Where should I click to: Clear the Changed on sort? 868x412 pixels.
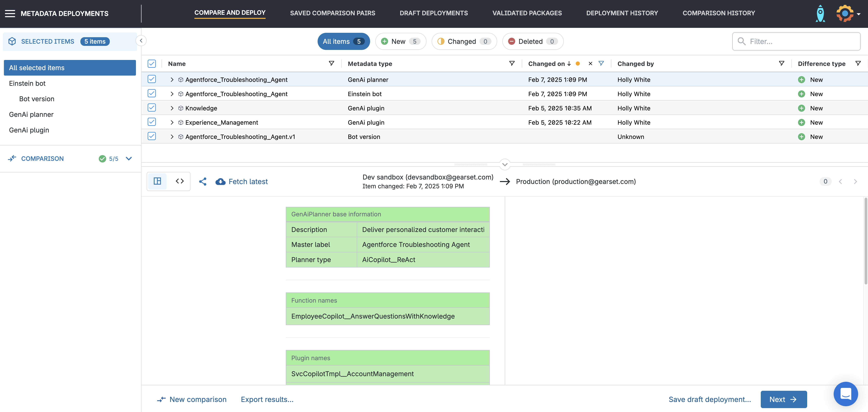590,63
